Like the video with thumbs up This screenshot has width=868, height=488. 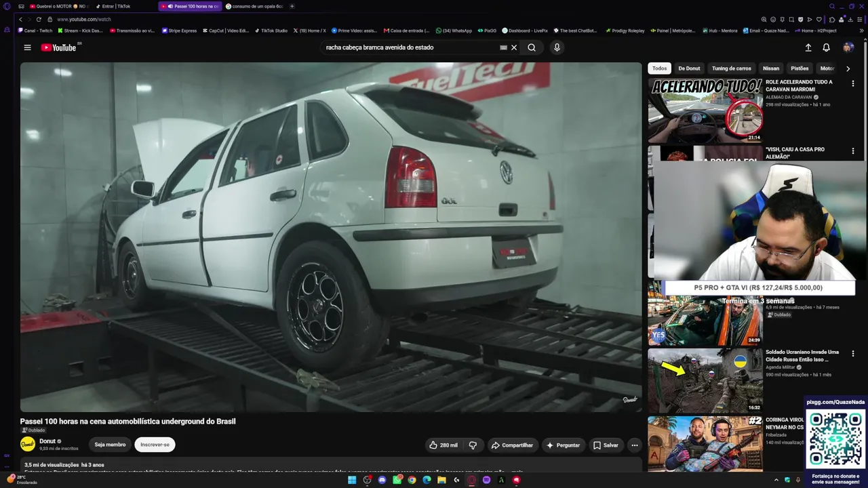pos(443,445)
